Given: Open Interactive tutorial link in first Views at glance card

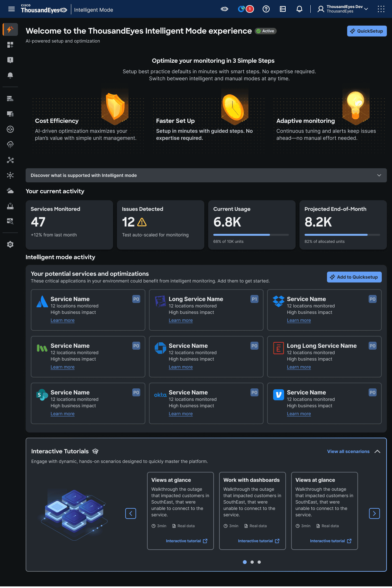Looking at the screenshot, I should coord(187,541).
